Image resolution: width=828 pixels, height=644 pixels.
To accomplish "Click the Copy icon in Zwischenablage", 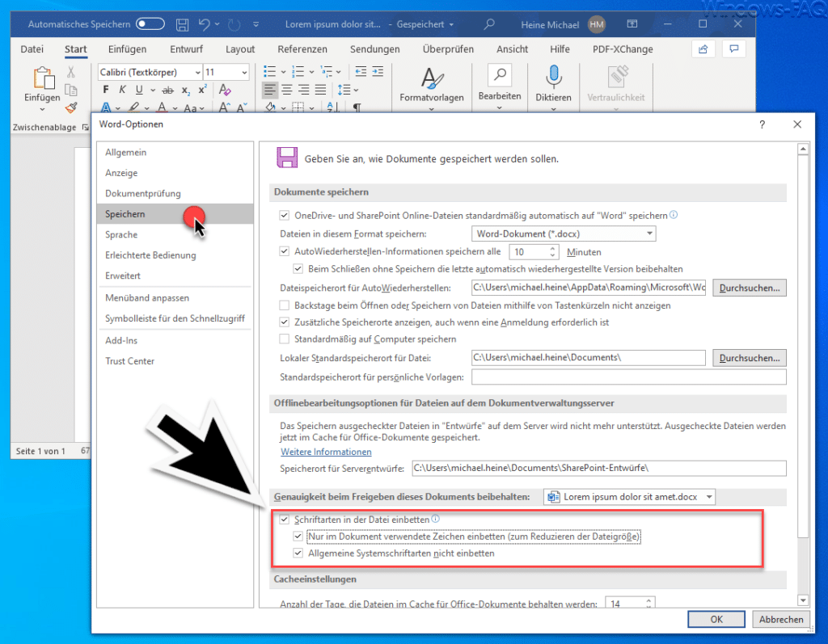I will click(71, 90).
